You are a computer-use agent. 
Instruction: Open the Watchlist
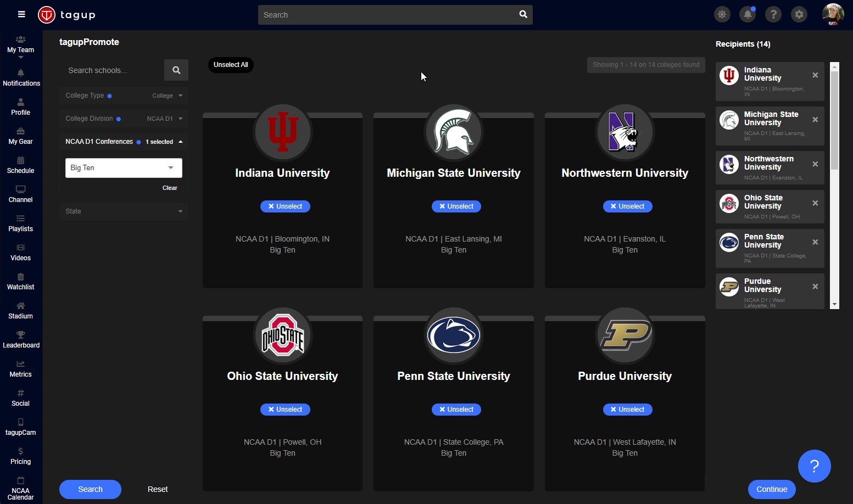coord(20,282)
